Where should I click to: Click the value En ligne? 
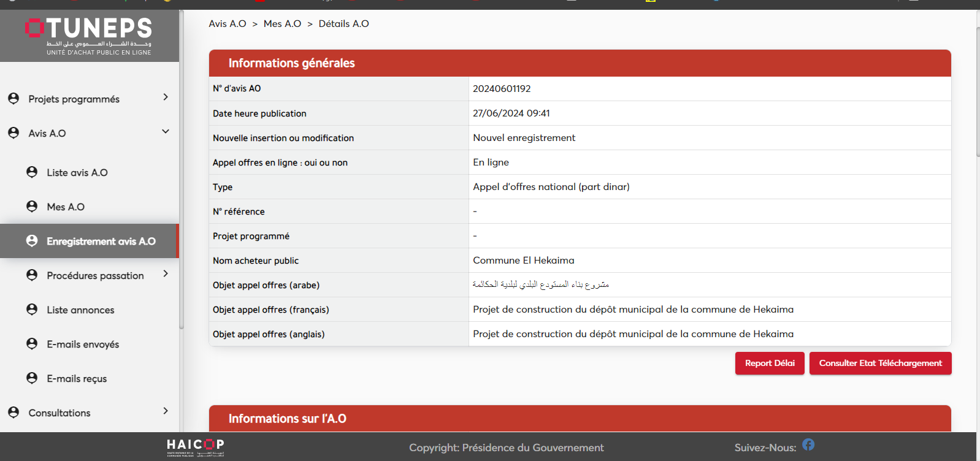491,162
